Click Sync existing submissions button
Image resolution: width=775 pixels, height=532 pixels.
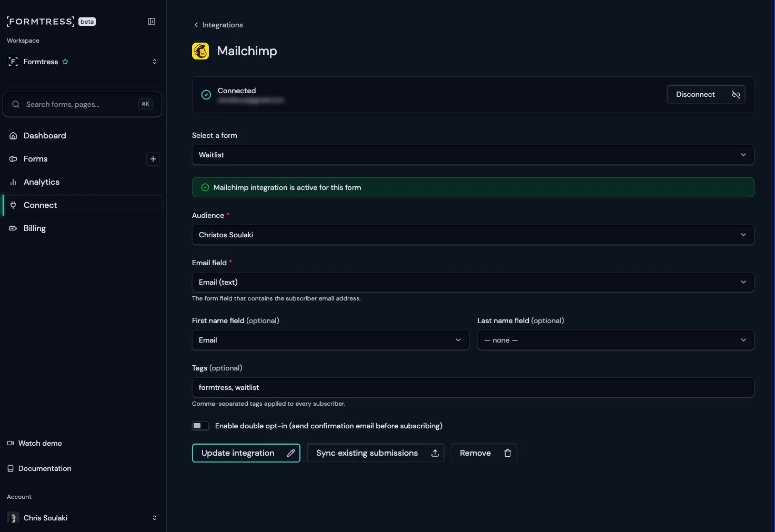click(376, 453)
